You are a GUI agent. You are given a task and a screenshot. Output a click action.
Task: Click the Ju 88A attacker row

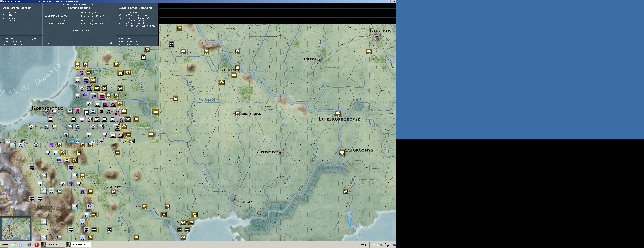9,20
